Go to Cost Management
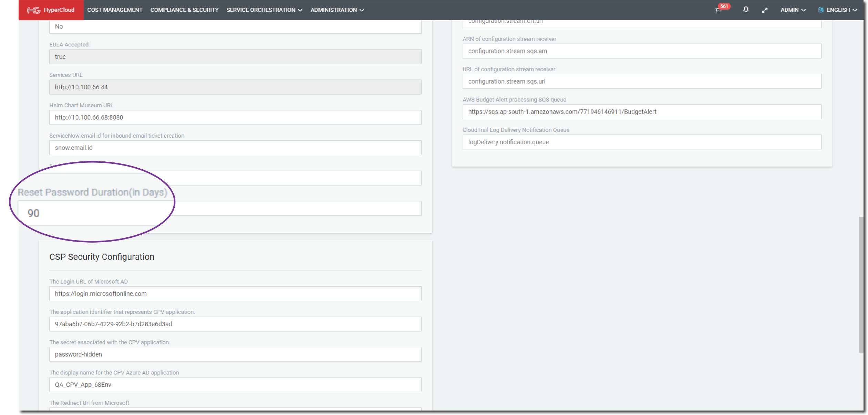The height and width of the screenshot is (415, 868). (115, 10)
